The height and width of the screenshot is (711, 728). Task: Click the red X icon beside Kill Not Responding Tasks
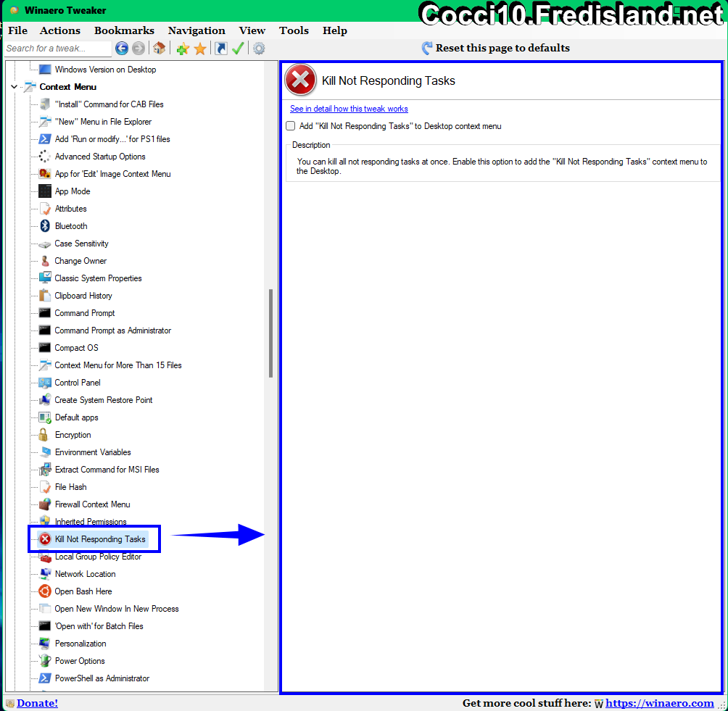[44, 539]
